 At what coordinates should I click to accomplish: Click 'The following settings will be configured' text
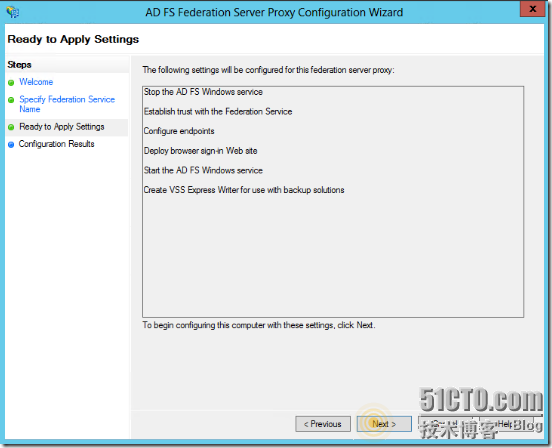tap(268, 70)
